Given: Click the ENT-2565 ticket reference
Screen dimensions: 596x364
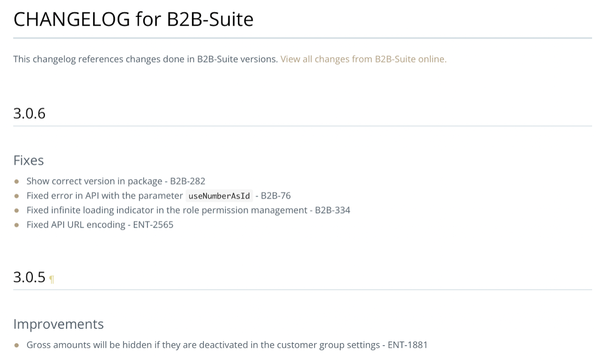Looking at the screenshot, I should point(153,225).
